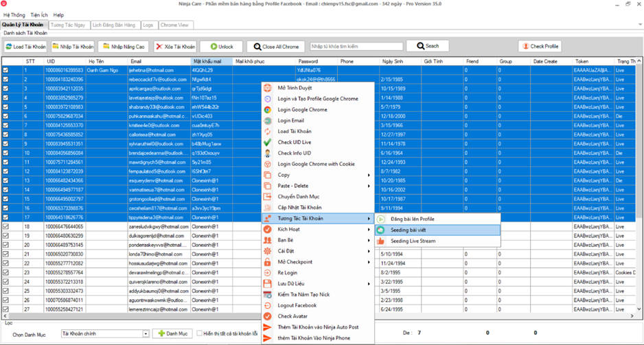644x345 pixels.
Task: Click the lock icon beside Mở Checkpoint
Action: [267, 262]
